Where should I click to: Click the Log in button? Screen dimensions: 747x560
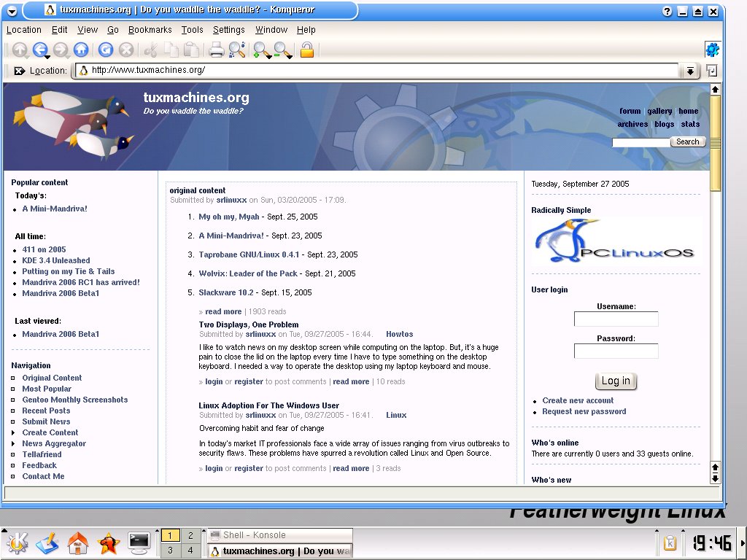pos(616,381)
